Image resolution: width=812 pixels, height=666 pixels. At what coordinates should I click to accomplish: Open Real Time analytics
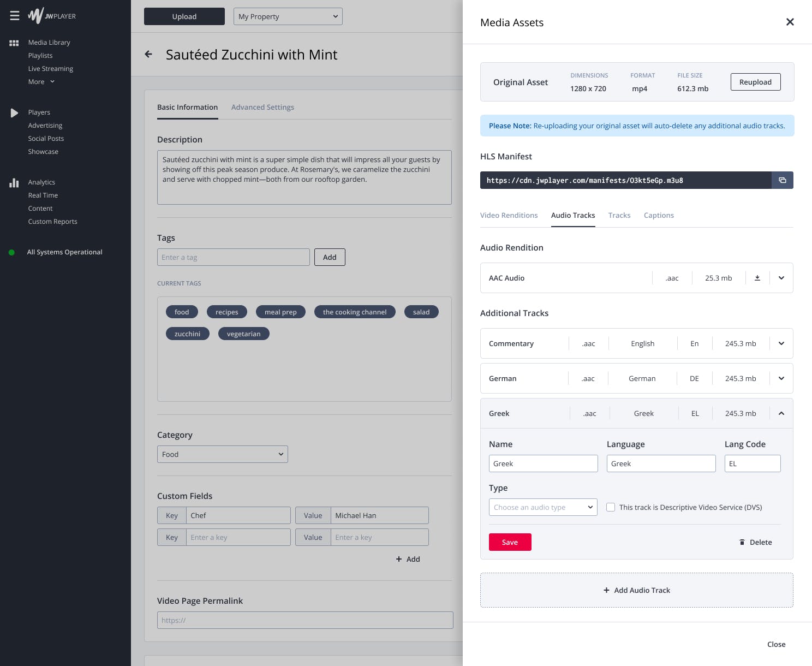pyautogui.click(x=43, y=195)
